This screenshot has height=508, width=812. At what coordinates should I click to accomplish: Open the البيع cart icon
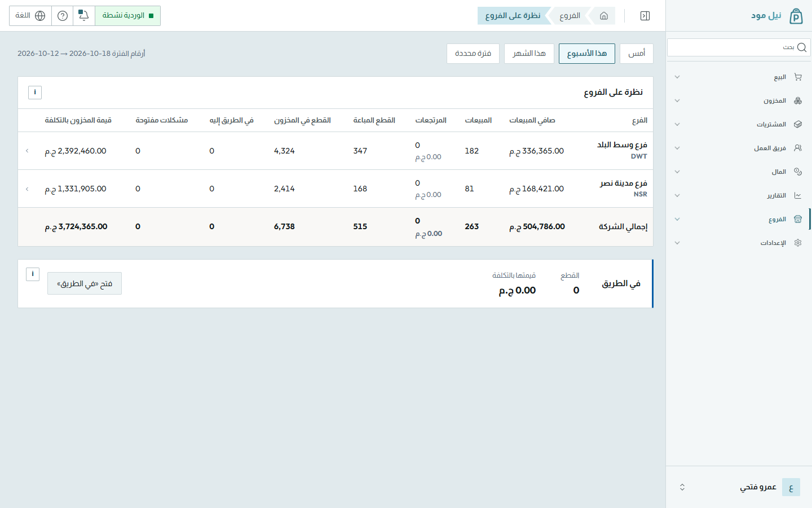click(798, 77)
